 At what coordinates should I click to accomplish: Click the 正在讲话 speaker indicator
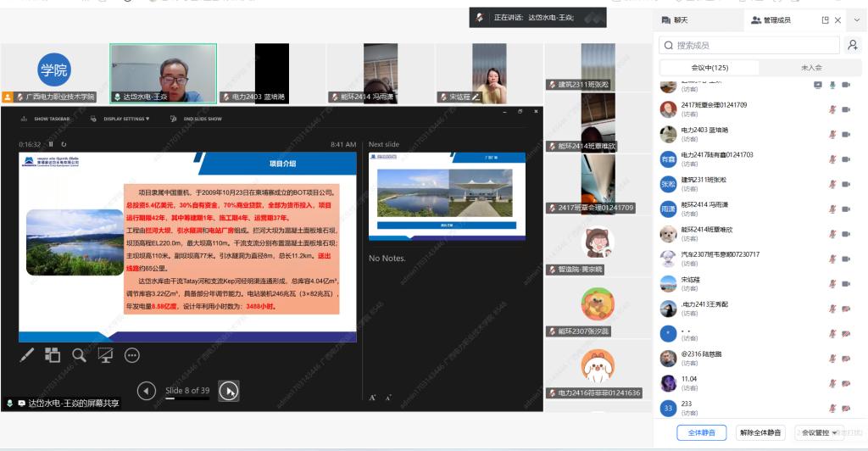tap(537, 18)
